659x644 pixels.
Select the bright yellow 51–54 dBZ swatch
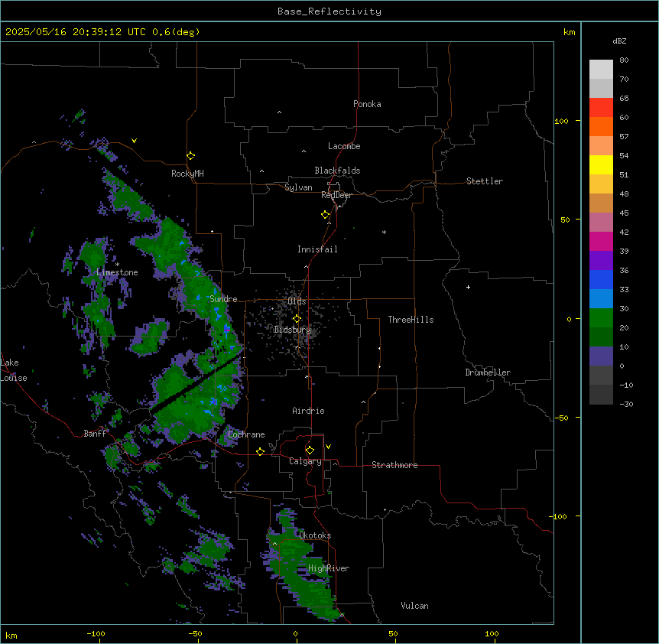tap(601, 164)
